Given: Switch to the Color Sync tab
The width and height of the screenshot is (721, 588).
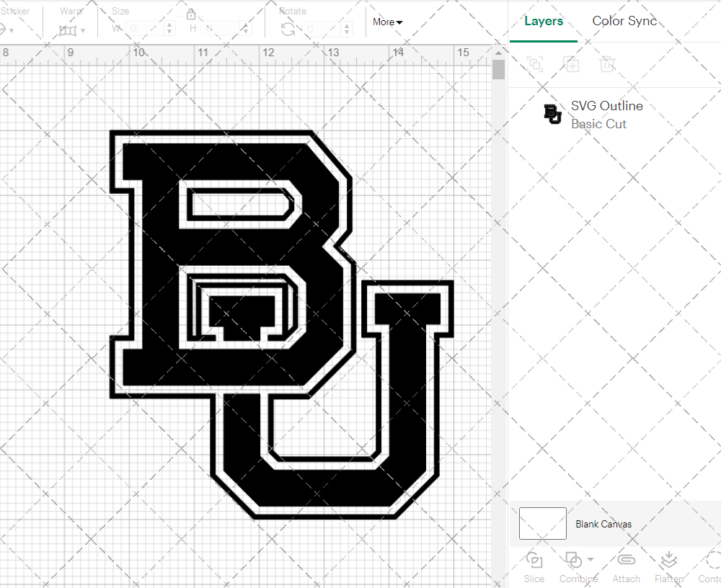Looking at the screenshot, I should 624,21.
